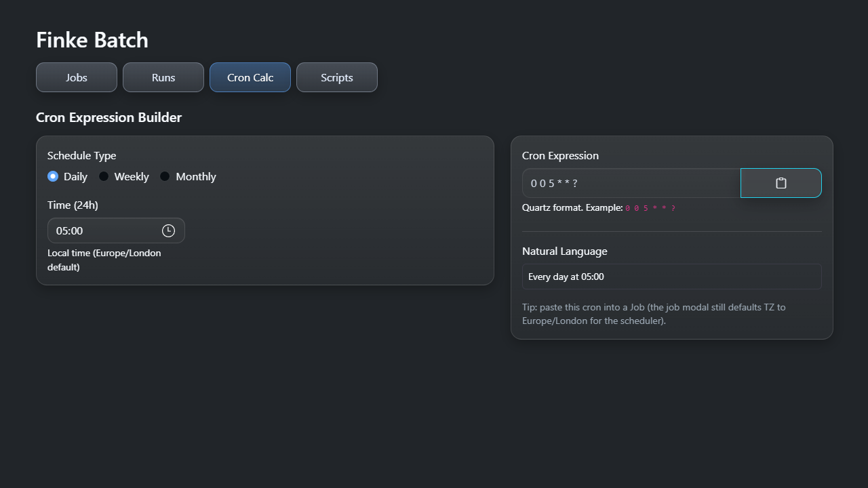Click the 'Every day at 05:00' summary box
868x488 pixels.
671,277
